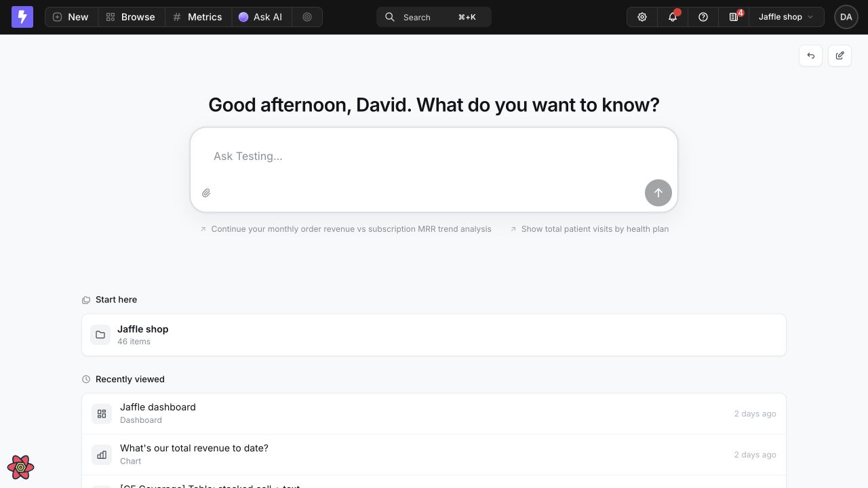Select suggestion Show total patient visits by health plan
The image size is (868, 488).
click(x=589, y=229)
